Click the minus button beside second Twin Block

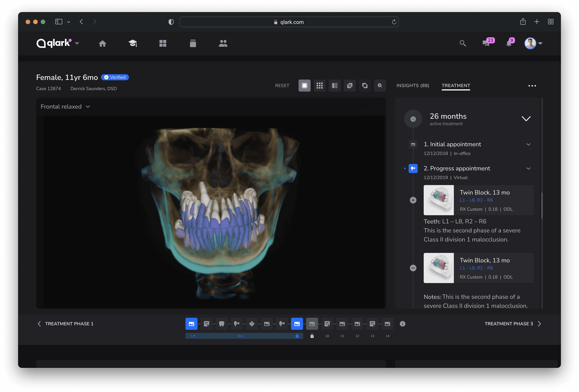click(413, 268)
